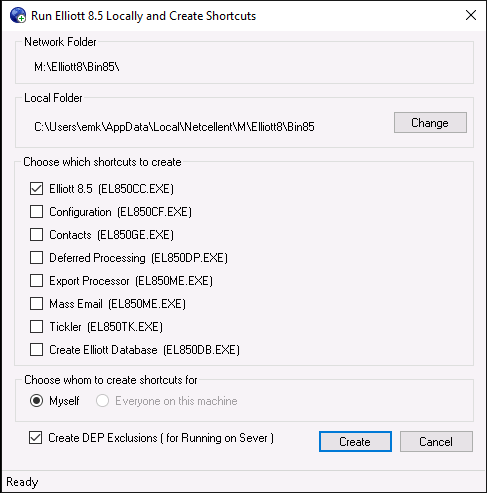The image size is (487, 493).
Task: Check the Contacts (EL850GE.EXE) option
Action: (36, 235)
